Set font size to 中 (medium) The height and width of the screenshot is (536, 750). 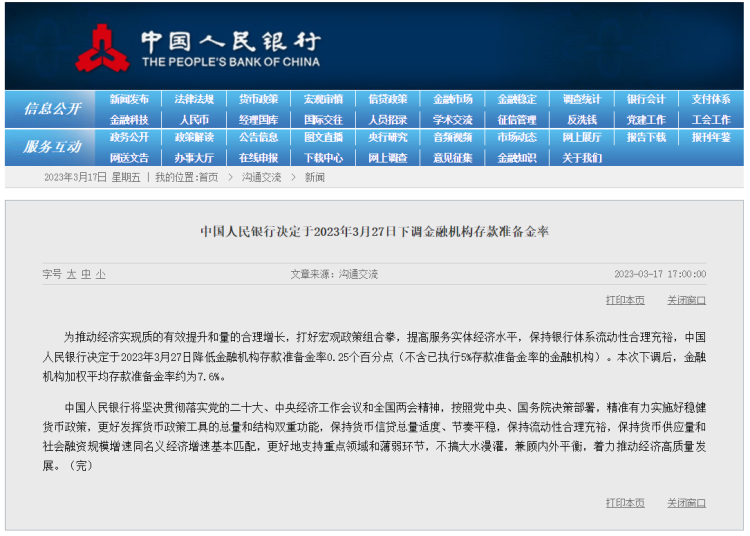[x=86, y=274]
